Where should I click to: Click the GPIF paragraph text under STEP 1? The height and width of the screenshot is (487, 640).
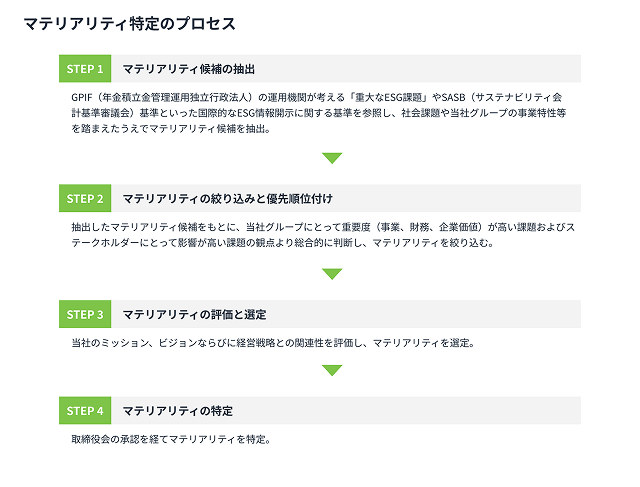point(318,113)
